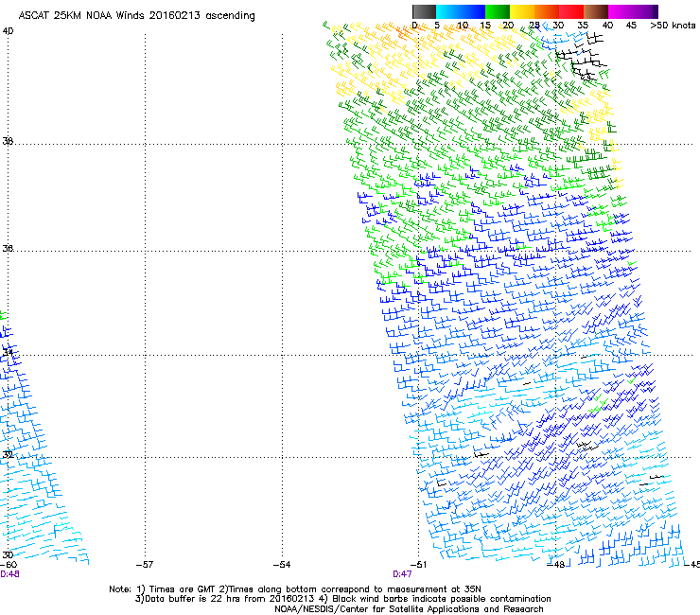Click the latitude label '32'
Image resolution: width=700 pixels, height=615 pixels.
pos(8,455)
